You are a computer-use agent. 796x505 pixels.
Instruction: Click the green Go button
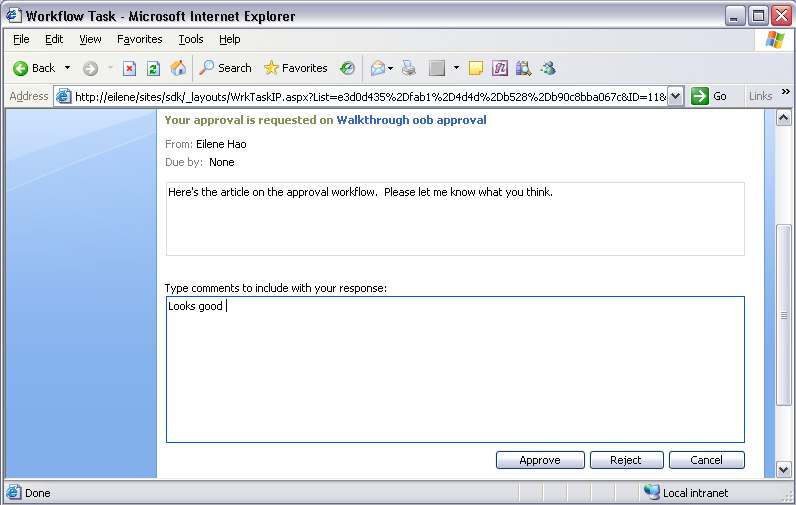click(709, 96)
